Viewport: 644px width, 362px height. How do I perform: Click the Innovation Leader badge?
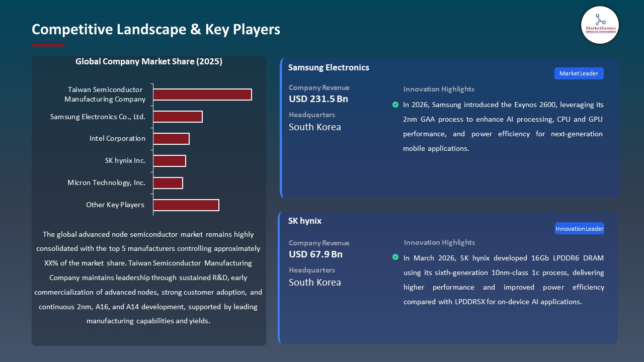coord(580,229)
